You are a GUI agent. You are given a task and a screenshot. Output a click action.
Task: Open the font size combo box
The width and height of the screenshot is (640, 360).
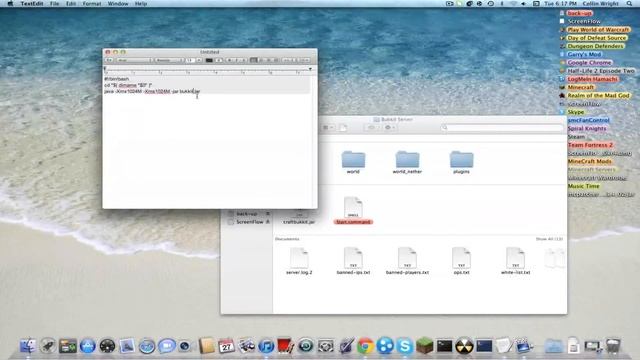193,60
